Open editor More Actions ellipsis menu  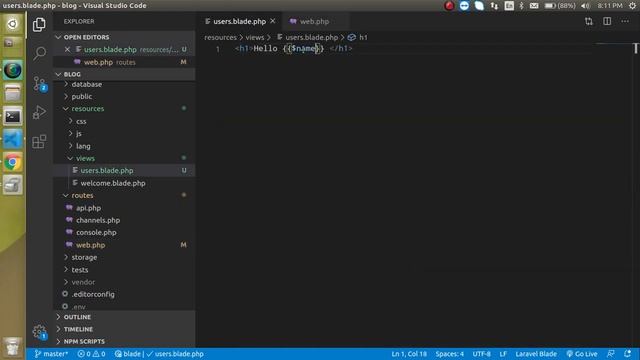625,21
